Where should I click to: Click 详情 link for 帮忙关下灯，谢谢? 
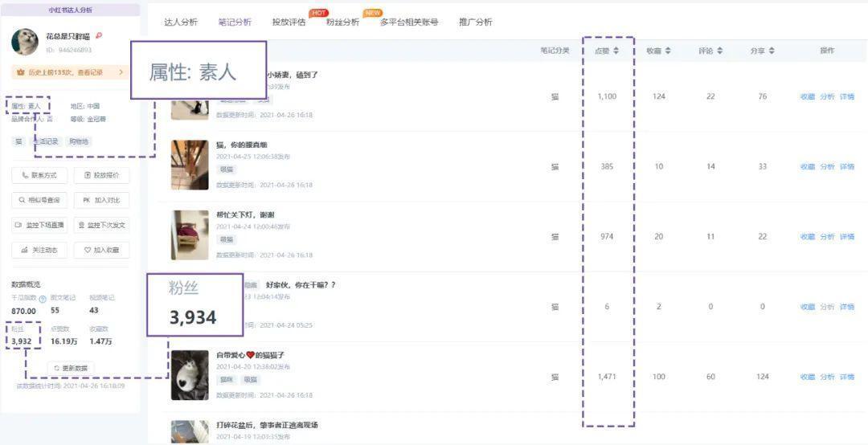(847, 237)
